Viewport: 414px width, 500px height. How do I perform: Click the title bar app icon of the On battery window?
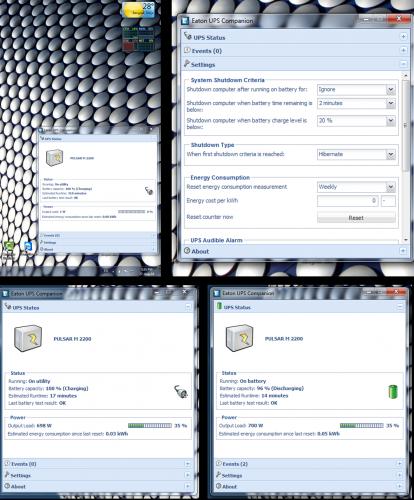[x=216, y=293]
